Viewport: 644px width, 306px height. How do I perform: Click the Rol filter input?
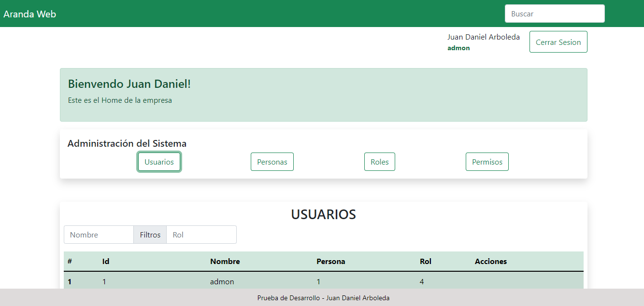point(201,235)
